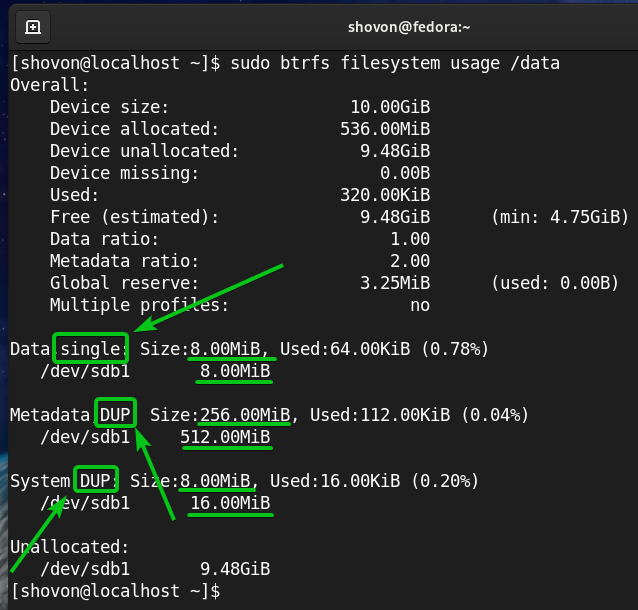638x610 pixels.
Task: Click the btrfs filesystem usage command text
Action: tap(394, 63)
